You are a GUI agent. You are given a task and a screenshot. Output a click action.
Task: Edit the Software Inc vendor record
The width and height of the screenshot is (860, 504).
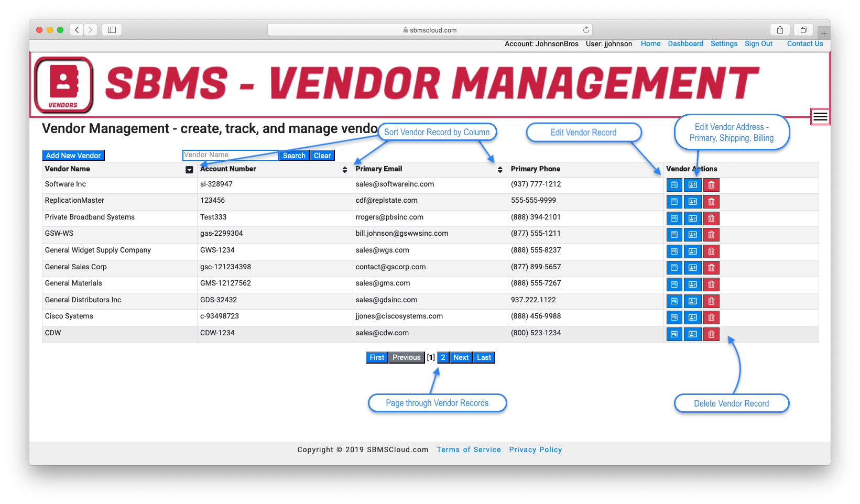tap(674, 185)
